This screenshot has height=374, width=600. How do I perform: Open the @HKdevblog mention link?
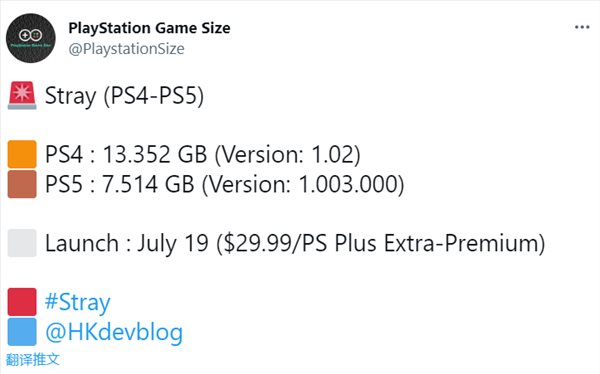click(x=114, y=332)
